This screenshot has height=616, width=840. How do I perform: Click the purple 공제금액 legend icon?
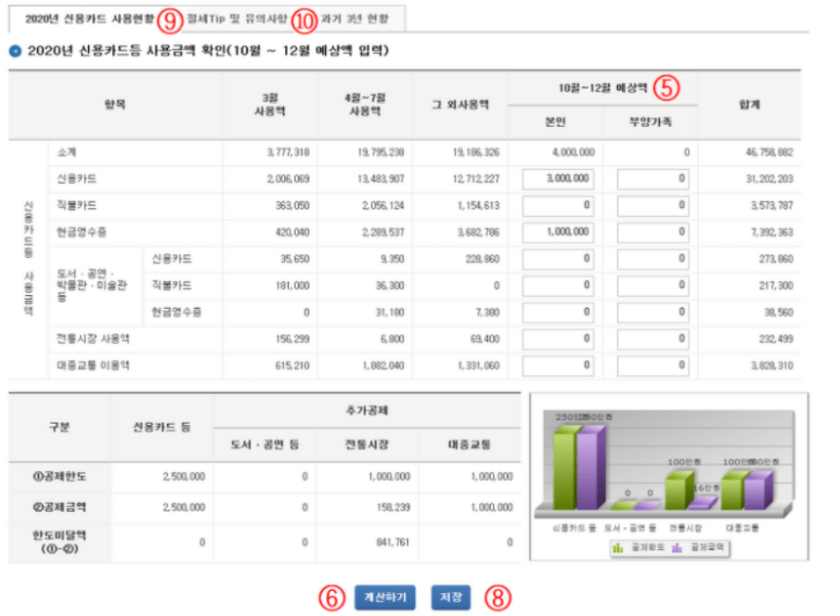click(x=678, y=547)
